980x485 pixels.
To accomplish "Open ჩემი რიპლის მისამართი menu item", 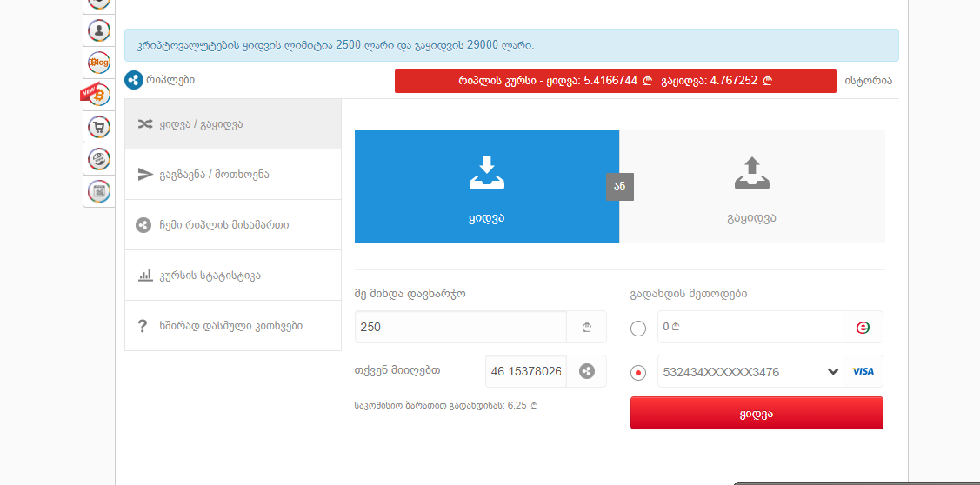I will (233, 225).
